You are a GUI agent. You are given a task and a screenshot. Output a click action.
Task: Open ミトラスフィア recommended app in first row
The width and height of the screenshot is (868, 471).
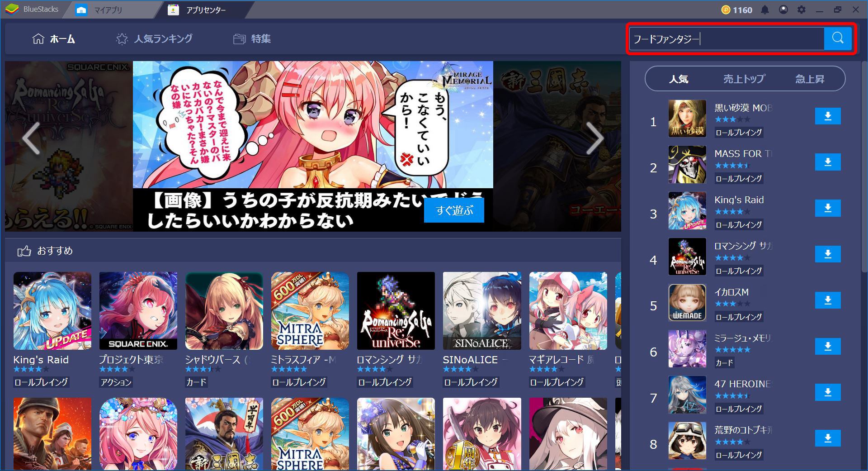tap(310, 311)
